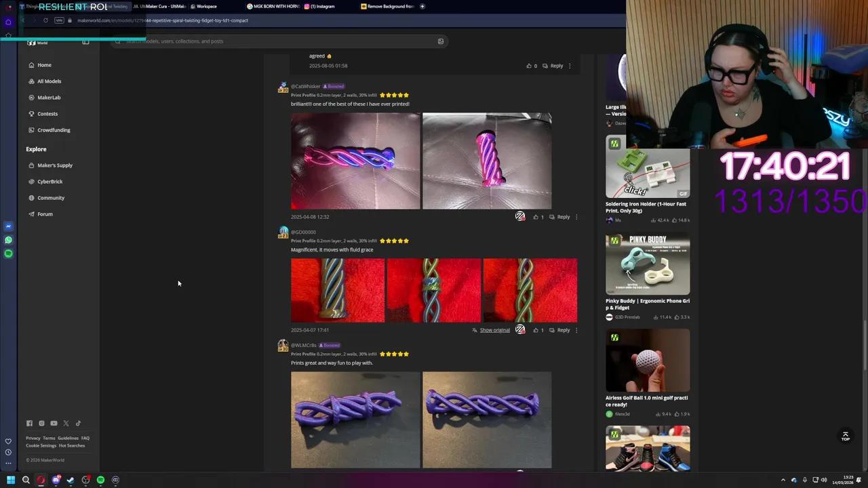Screen dimensions: 868x488
Task: Click the Forum icon in the sidebar
Action: tap(32, 213)
